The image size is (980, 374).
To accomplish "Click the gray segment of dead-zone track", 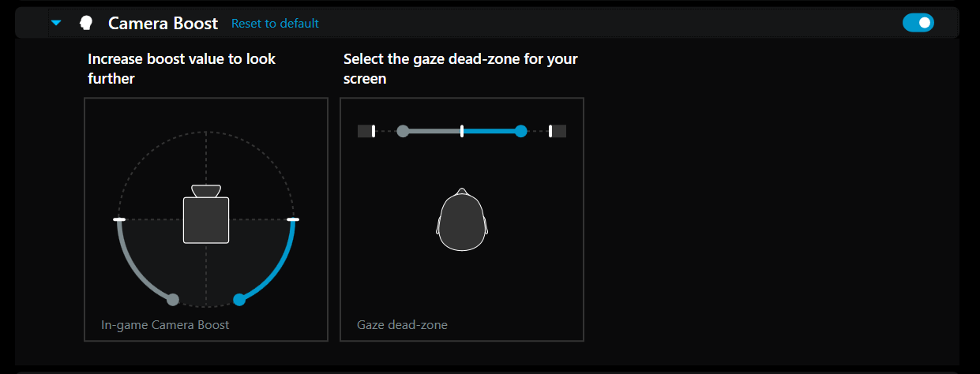I will [432, 131].
